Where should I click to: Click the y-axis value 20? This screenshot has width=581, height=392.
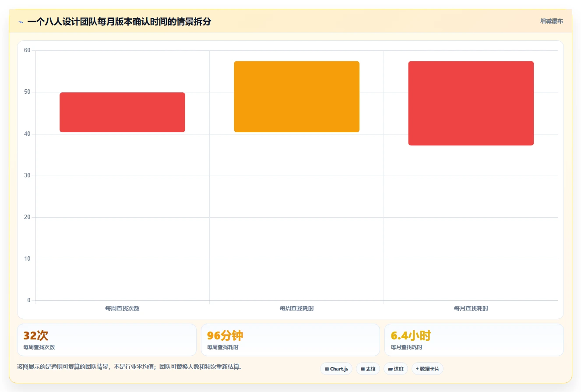tap(27, 217)
